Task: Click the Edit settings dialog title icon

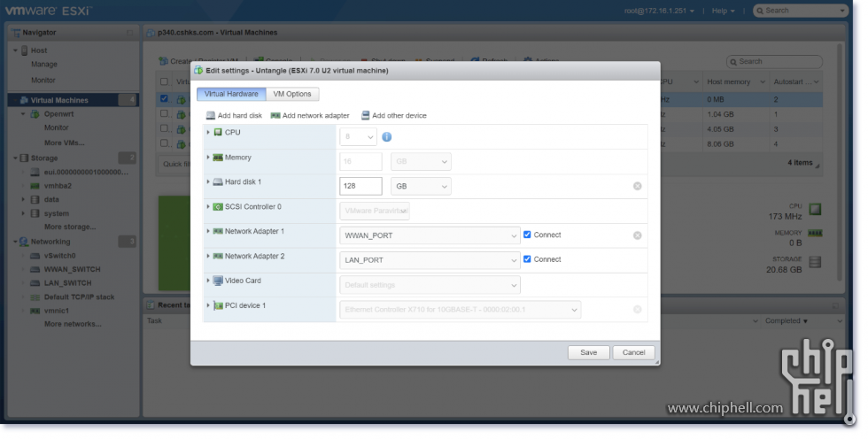Action: coord(198,70)
